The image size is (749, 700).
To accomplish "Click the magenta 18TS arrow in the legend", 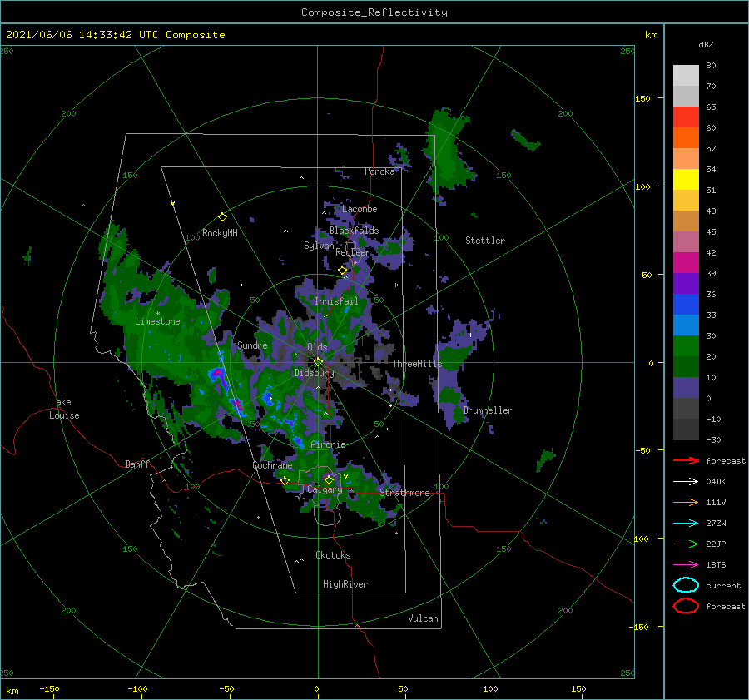I will [686, 565].
